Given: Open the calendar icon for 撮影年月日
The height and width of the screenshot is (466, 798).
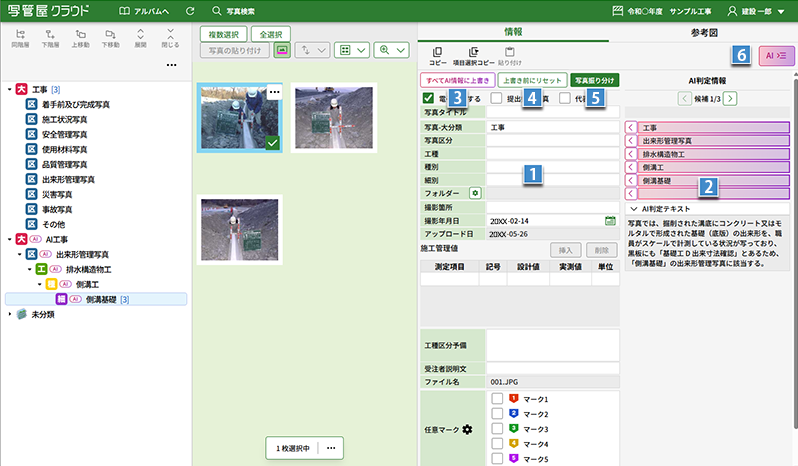Looking at the screenshot, I should point(610,220).
